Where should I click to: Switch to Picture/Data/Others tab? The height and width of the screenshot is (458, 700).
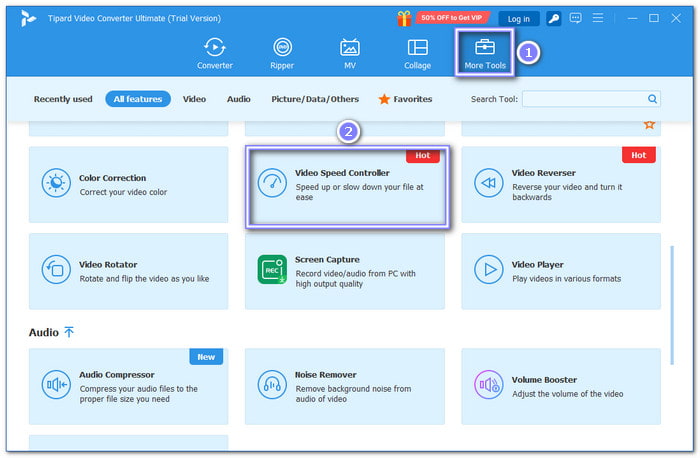tap(315, 99)
